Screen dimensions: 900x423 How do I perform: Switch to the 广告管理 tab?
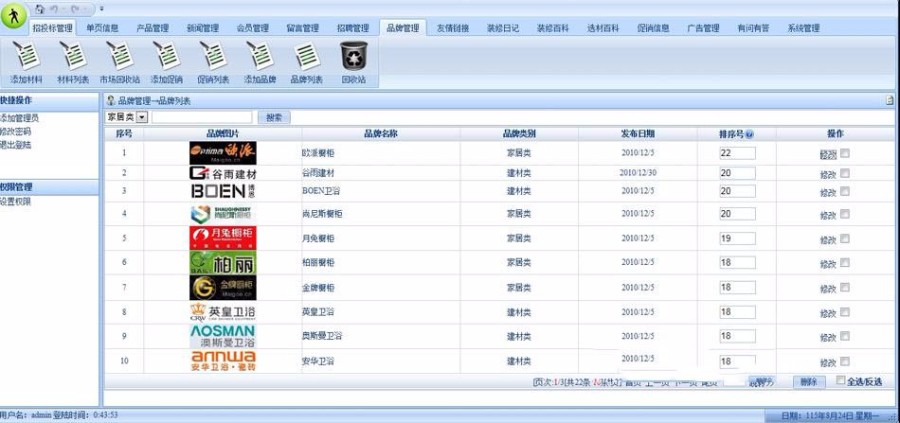click(703, 28)
